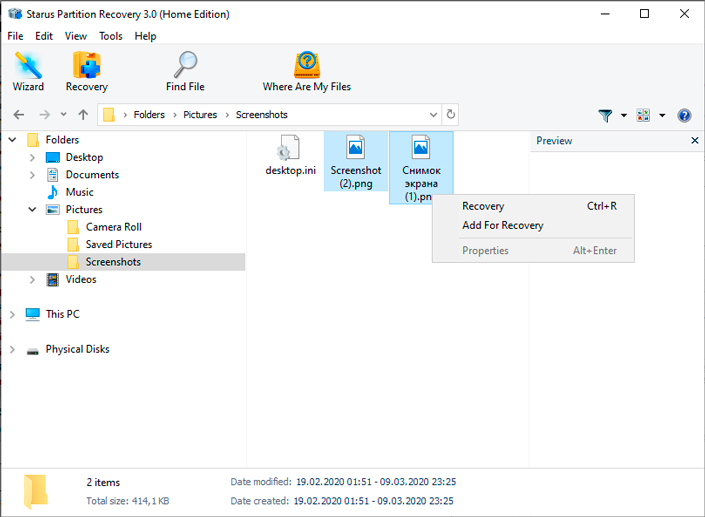
Task: Click the Preview panel title
Action: pyautogui.click(x=554, y=141)
